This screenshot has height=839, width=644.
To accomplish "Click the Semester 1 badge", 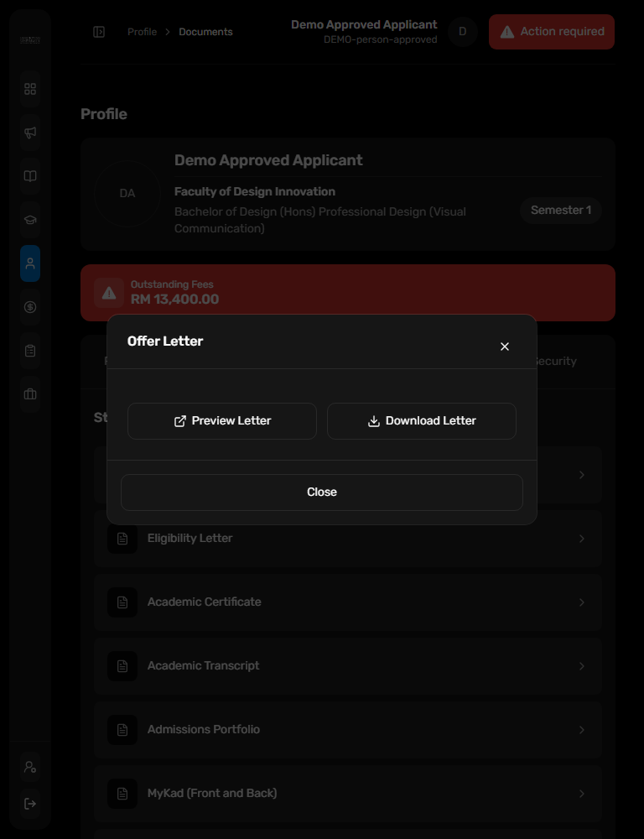I will [560, 211].
